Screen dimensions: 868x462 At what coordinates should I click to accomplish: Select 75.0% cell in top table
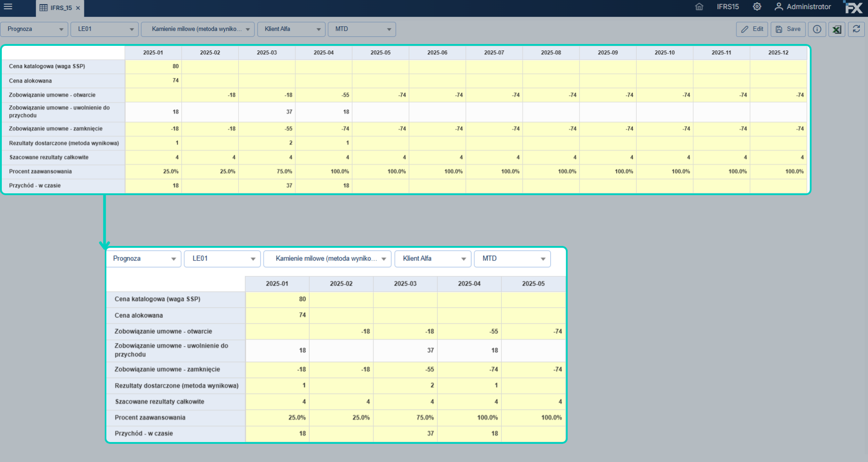[x=267, y=172]
